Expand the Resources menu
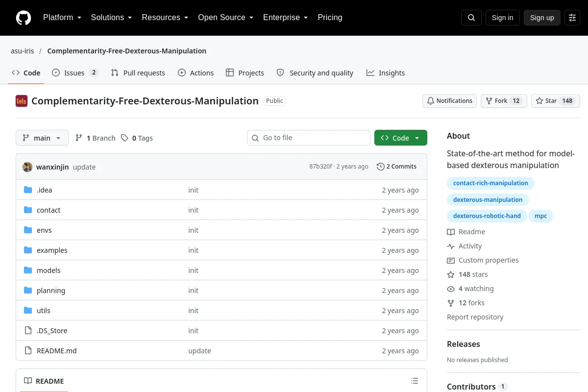 coord(165,18)
